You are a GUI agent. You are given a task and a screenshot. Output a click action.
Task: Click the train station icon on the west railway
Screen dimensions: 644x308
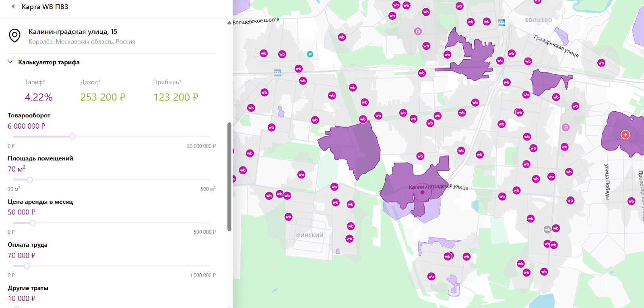(x=278, y=73)
